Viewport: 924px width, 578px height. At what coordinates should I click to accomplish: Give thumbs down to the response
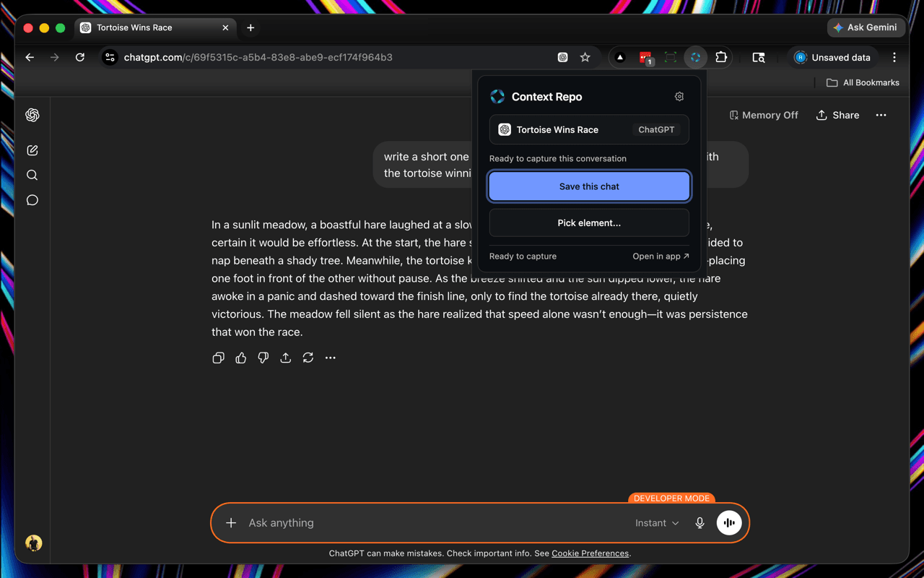[263, 358]
